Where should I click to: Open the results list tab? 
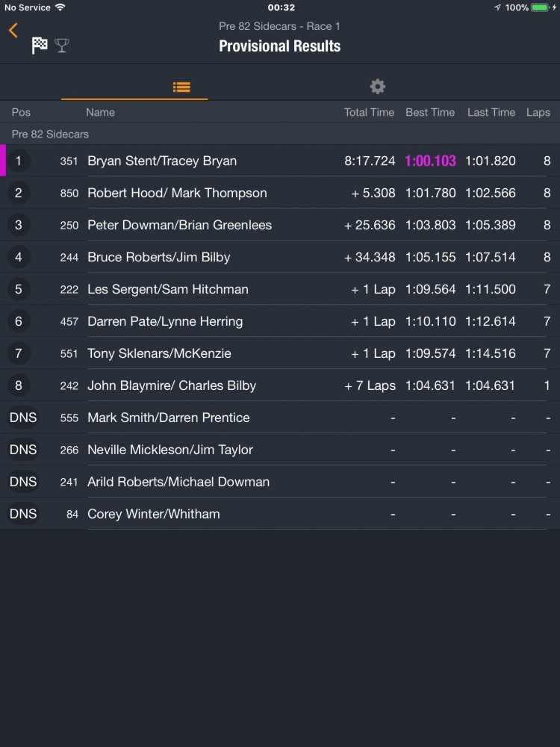click(x=181, y=87)
